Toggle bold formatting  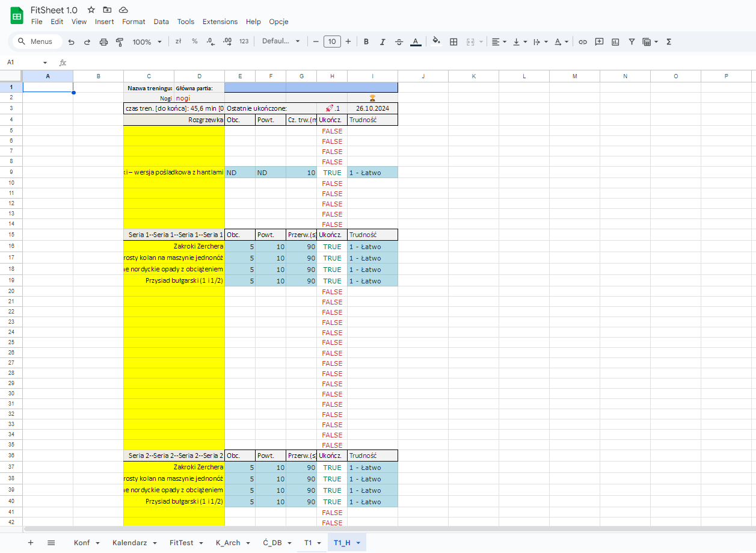click(x=366, y=42)
